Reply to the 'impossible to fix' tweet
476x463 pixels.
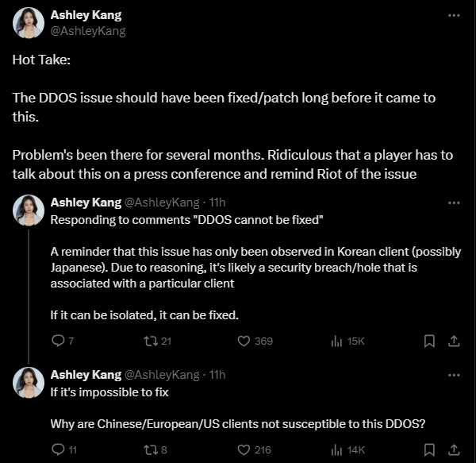point(57,449)
